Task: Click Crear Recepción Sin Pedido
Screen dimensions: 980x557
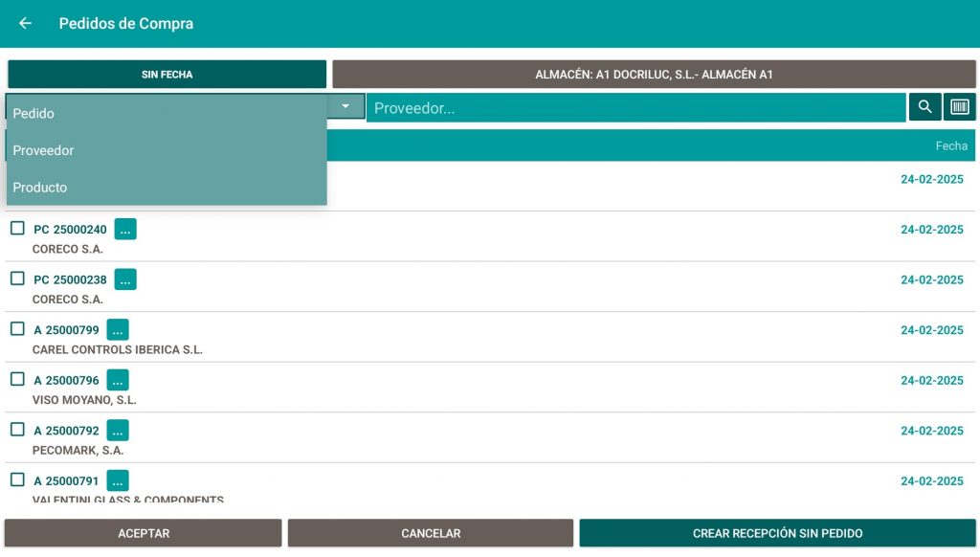Action: [x=777, y=533]
